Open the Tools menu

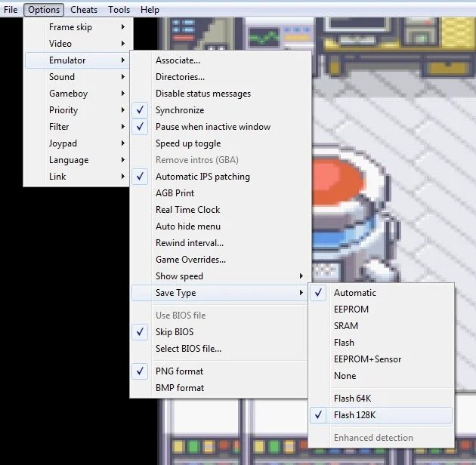119,10
